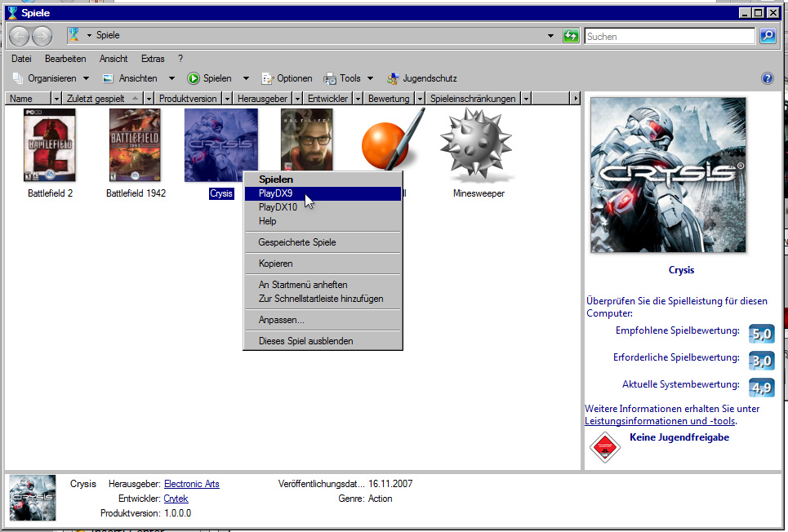Open the Bearbeiten menu
Viewport: 788px width, 532px height.
point(65,59)
